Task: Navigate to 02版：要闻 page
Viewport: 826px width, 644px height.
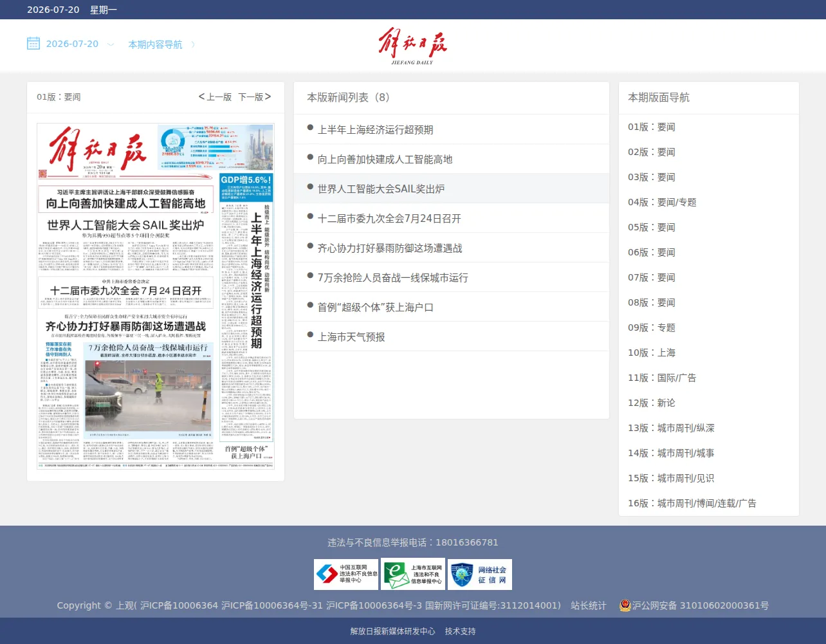Action: point(652,152)
